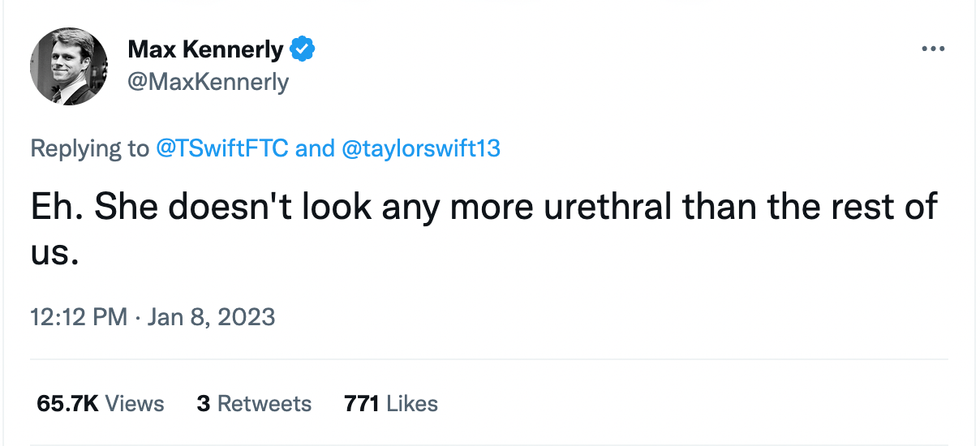Screen dimensions: 980x446
Task: Click the blue verified badge
Action: pyautogui.click(x=303, y=49)
